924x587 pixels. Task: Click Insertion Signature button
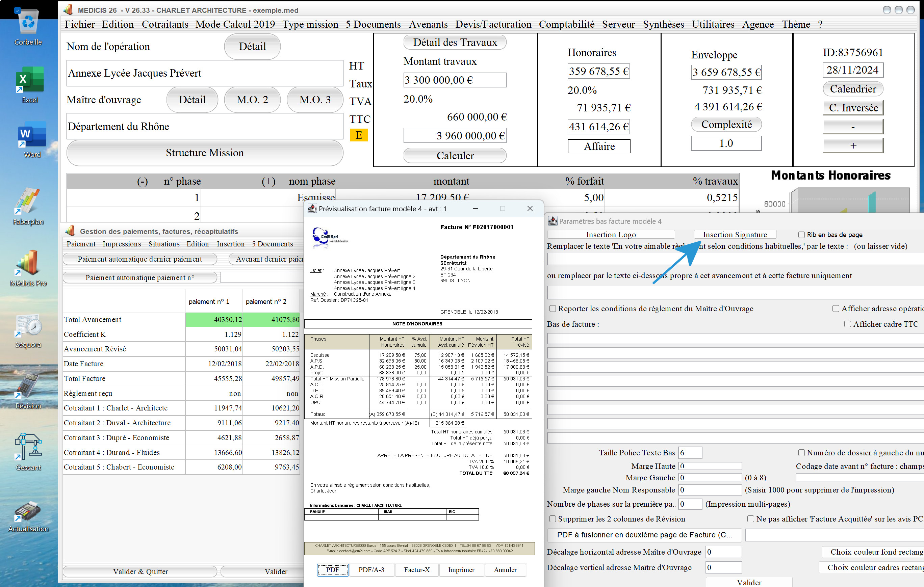tap(735, 234)
